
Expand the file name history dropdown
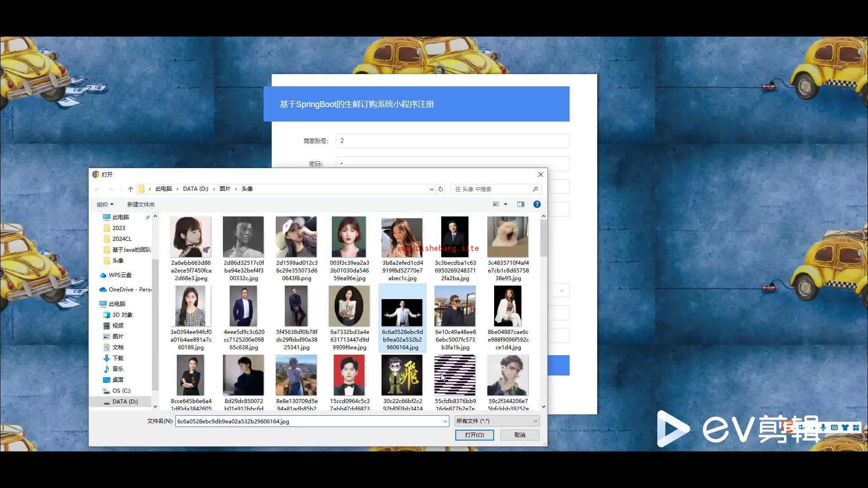pyautogui.click(x=445, y=421)
